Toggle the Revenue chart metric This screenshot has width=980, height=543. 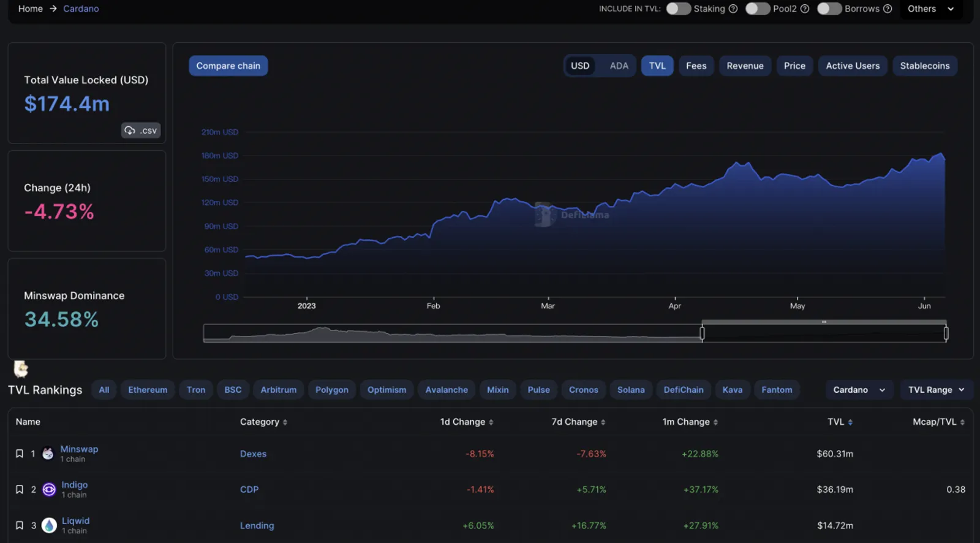click(x=745, y=66)
